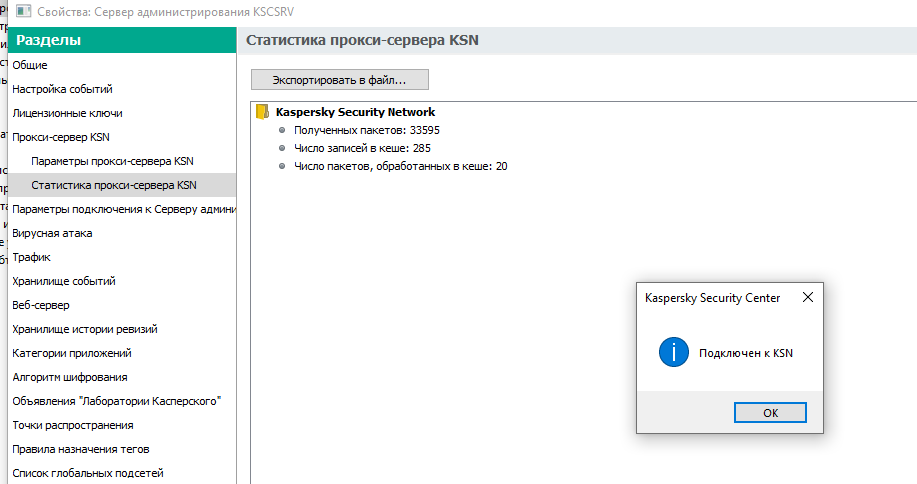Open the Лицензионные ключи section
917x484 pixels.
click(x=122, y=113)
